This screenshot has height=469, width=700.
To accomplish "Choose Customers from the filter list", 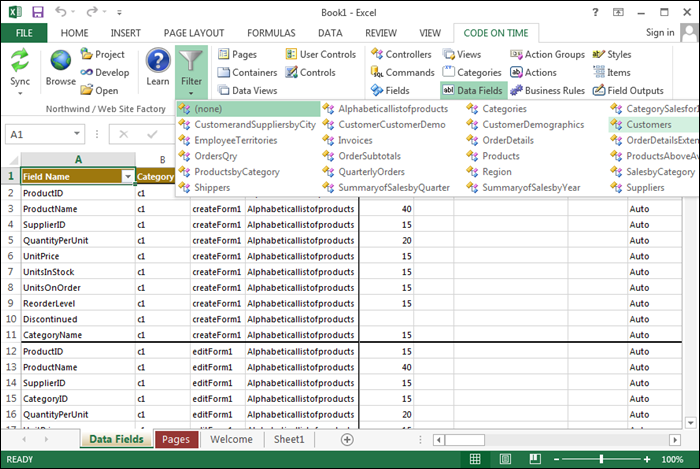I will [x=648, y=124].
